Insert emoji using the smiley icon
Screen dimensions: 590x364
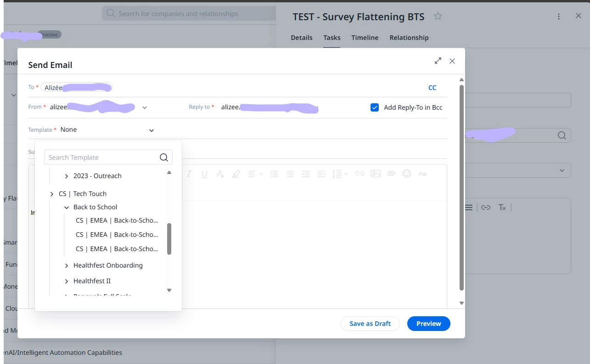tap(406, 174)
